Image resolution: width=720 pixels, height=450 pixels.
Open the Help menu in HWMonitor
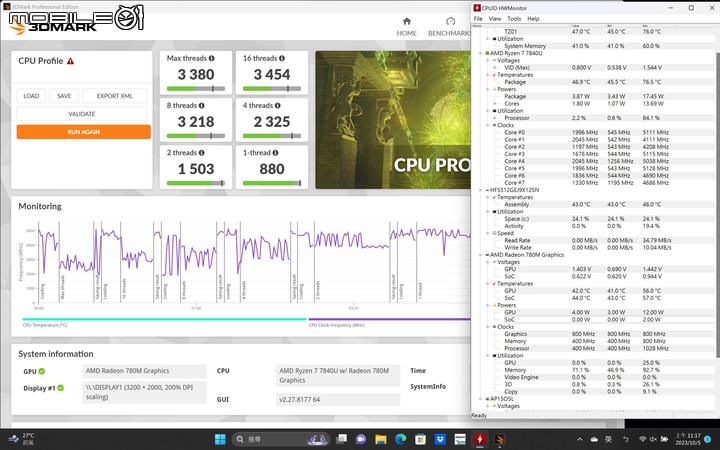click(x=533, y=19)
